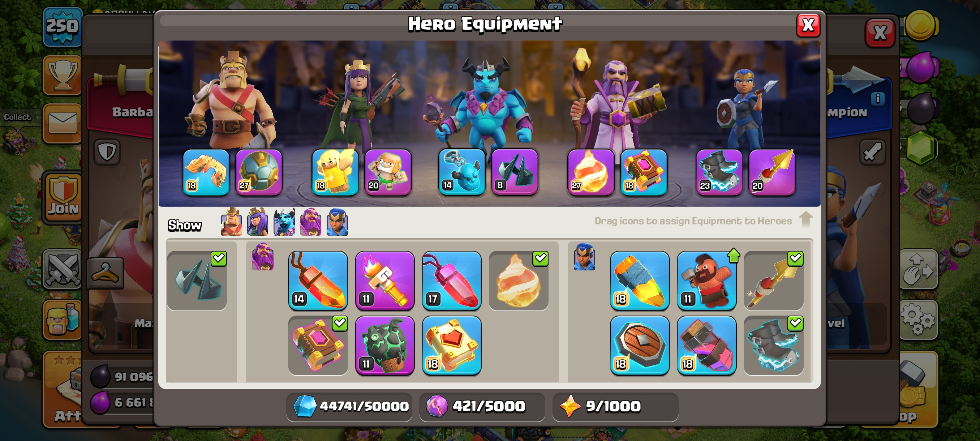
Task: Tap the level 14 Henchmen Puppet equipment
Action: [x=461, y=172]
